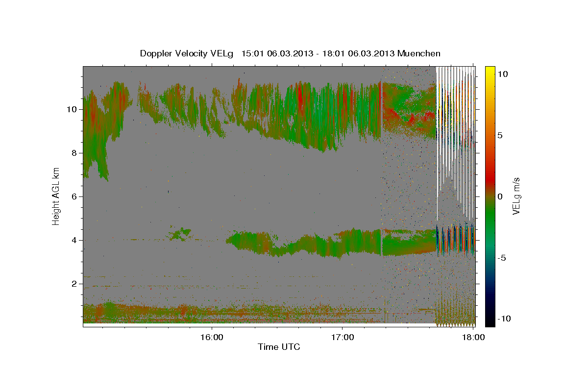Image resolution: width=588 pixels, height=392 pixels.
Task: Click the height tick label '8'
Action: 74,153
